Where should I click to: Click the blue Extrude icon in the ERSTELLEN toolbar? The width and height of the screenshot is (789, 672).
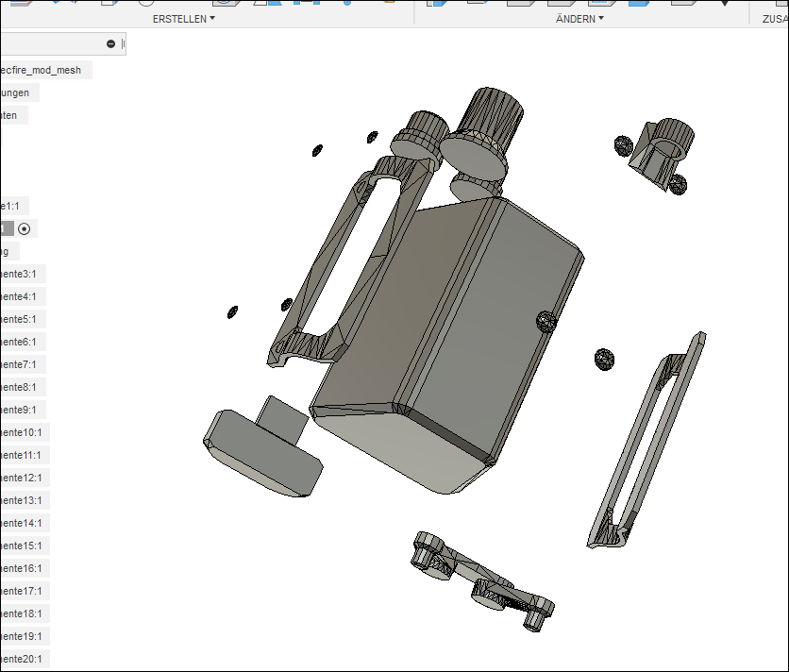click(x=277, y=5)
